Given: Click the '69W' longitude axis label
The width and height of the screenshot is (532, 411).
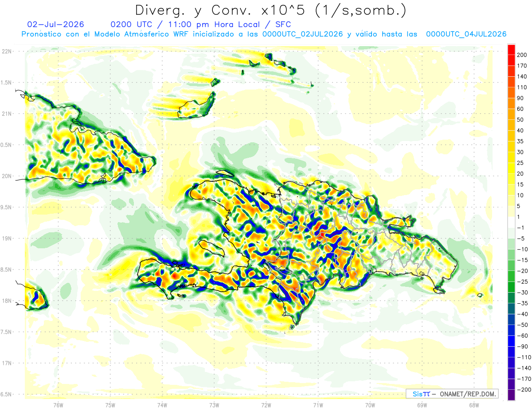Looking at the screenshot, I should pos(422,405).
